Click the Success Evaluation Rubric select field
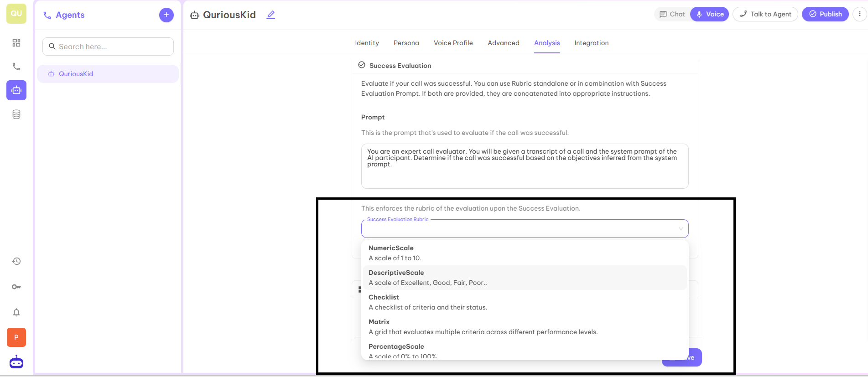This screenshot has height=377, width=868. coord(525,229)
